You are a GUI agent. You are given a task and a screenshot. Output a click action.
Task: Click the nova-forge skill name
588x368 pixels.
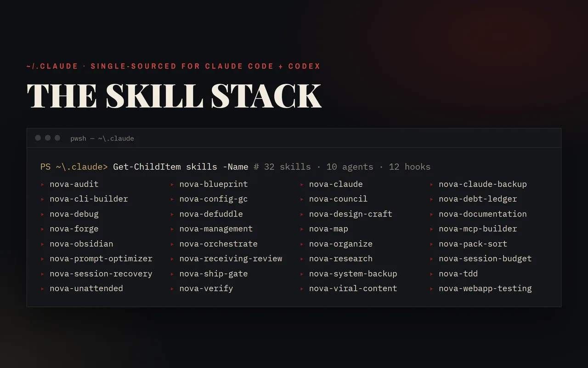(x=74, y=229)
